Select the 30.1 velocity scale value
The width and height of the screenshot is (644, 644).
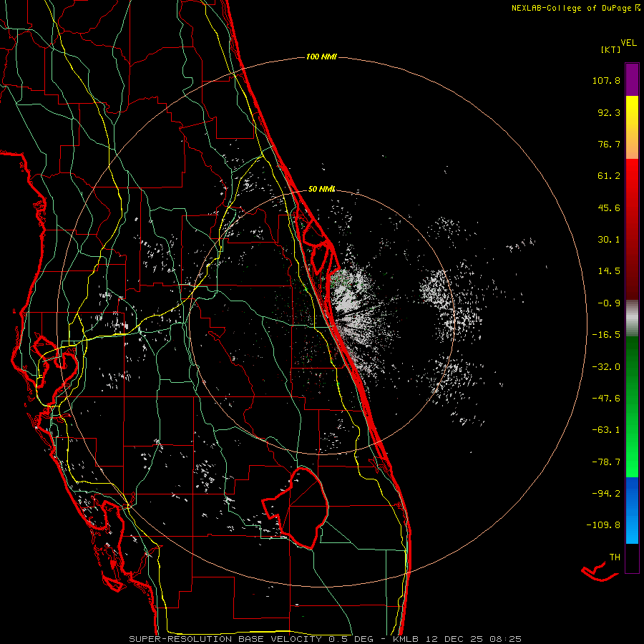pyautogui.click(x=609, y=240)
